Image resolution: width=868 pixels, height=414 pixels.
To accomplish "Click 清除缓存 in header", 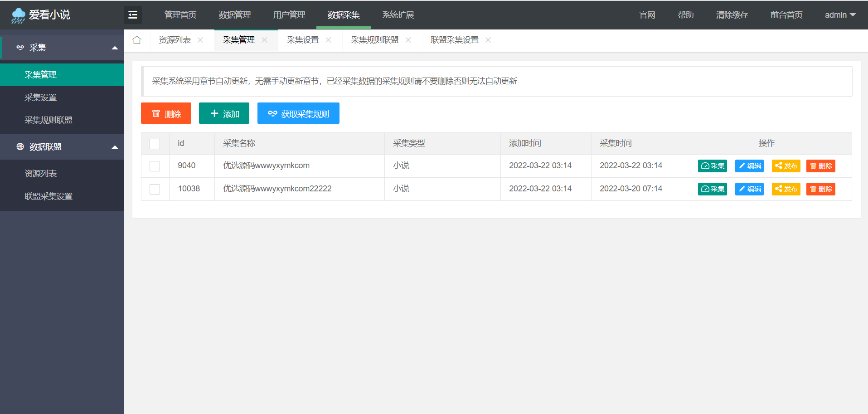I will 732,15.
